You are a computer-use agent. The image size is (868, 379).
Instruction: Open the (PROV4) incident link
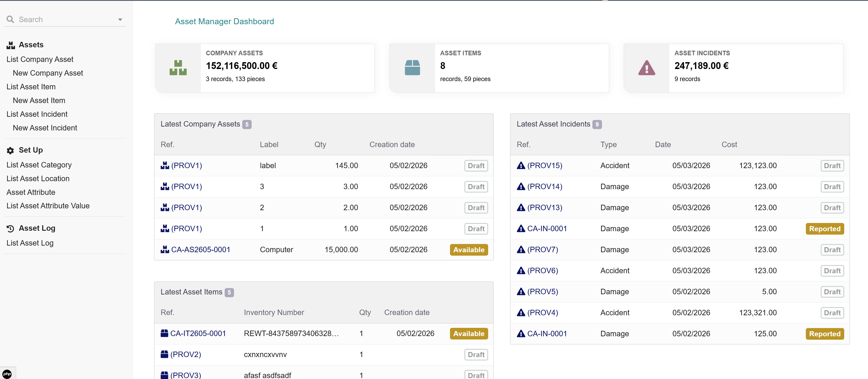543,313
